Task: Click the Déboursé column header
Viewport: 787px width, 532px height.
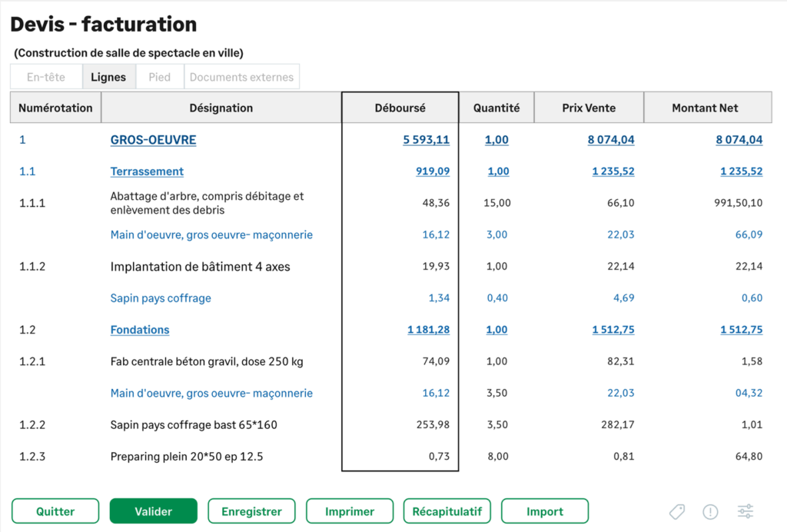Action: pyautogui.click(x=400, y=108)
